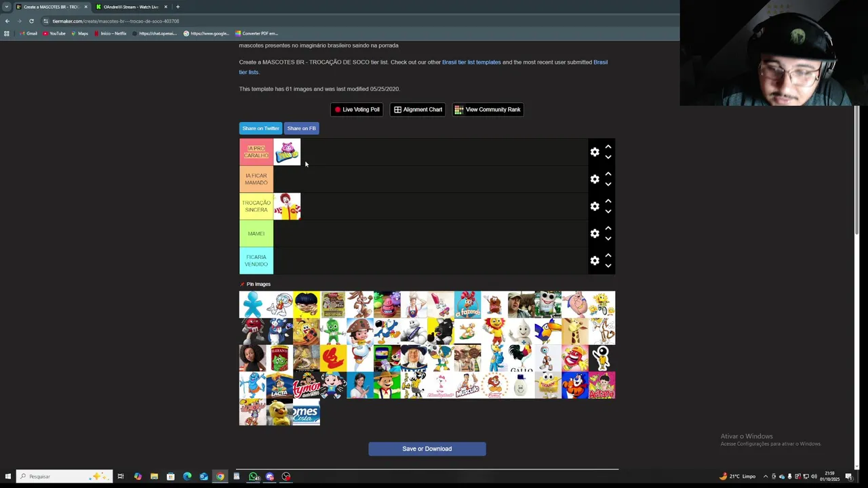Image resolution: width=868 pixels, height=488 pixels.
Task: Open settings gear for TROCAÇÃO SINCERA tier
Action: 595,206
